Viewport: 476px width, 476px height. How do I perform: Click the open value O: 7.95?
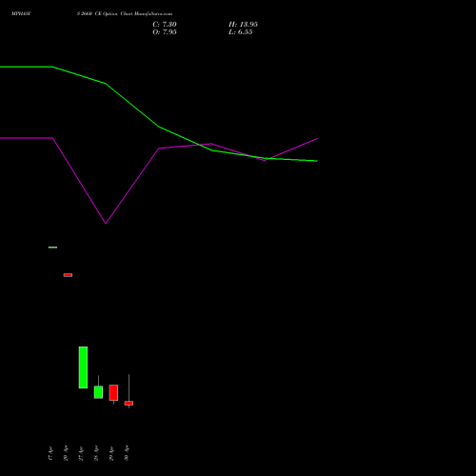point(165,32)
